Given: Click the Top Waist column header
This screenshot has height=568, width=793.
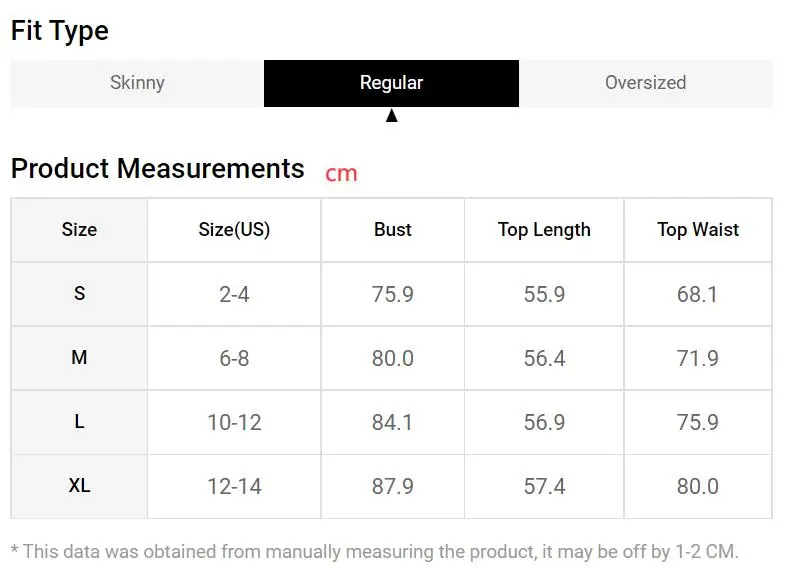Looking at the screenshot, I should (698, 230).
